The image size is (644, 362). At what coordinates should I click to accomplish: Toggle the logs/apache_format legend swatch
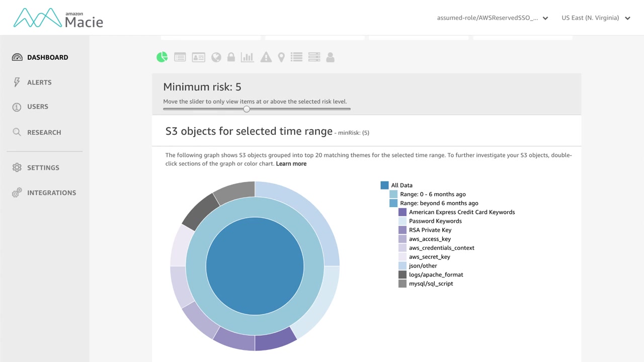pyautogui.click(x=403, y=275)
